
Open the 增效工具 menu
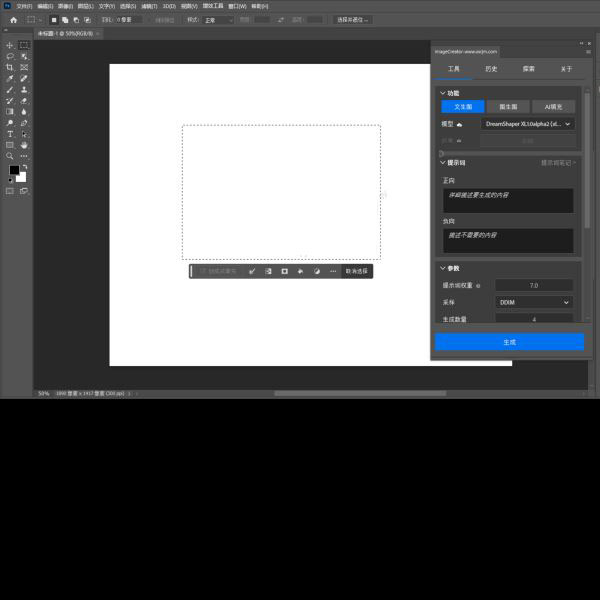tap(213, 6)
